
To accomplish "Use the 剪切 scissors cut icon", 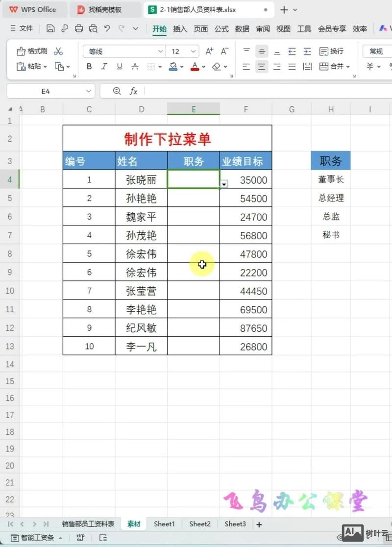I will (x=59, y=50).
